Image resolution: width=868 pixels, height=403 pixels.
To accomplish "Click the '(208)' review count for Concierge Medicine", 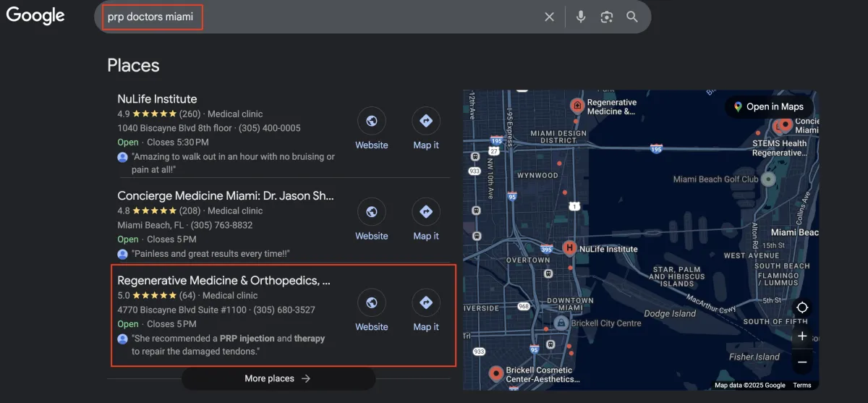I will [x=190, y=211].
